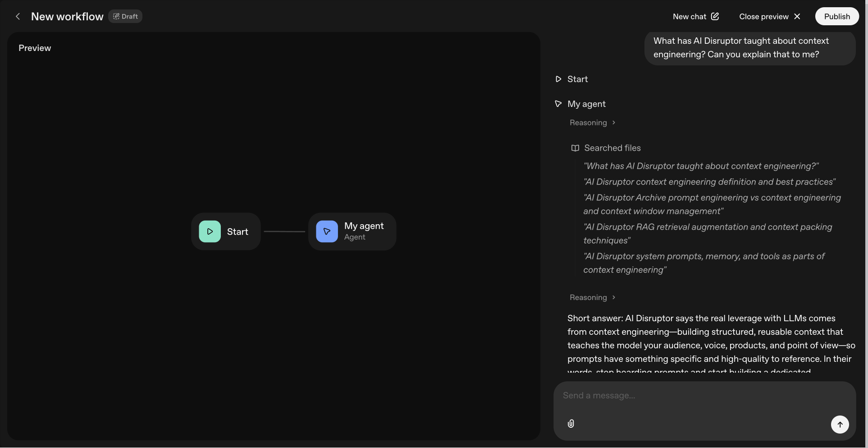Screen dimensions: 868x448
Task: Click query about system prompts, memory, and tools
Action: click(x=704, y=263)
